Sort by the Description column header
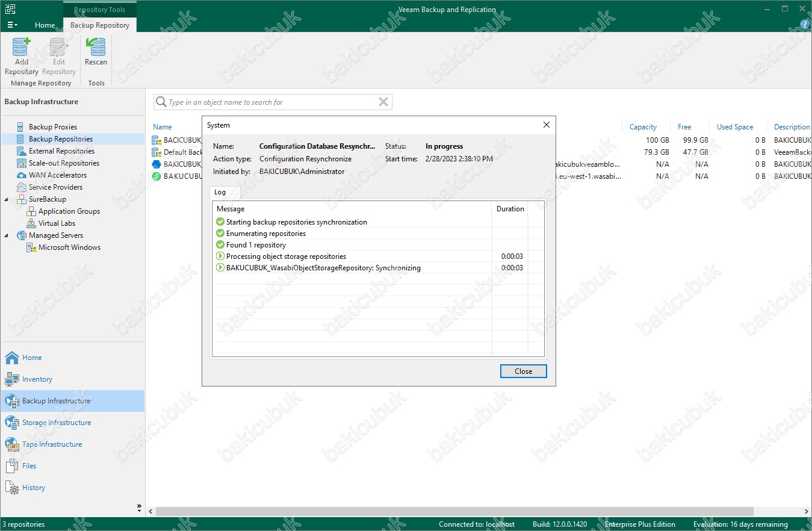This screenshot has width=812, height=531. click(x=792, y=127)
